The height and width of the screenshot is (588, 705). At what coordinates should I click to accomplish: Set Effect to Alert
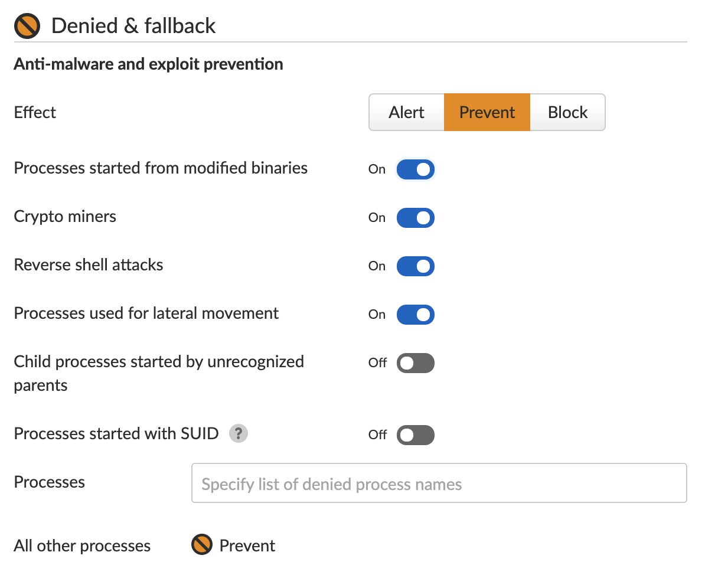point(406,112)
